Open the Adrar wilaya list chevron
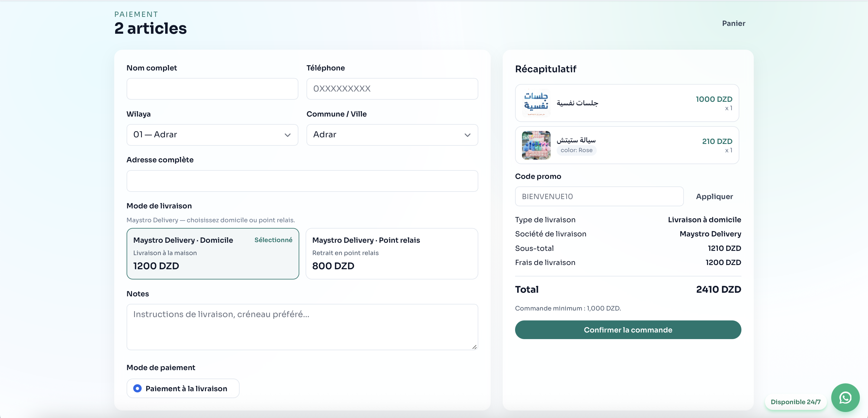This screenshot has width=868, height=418. point(288,135)
